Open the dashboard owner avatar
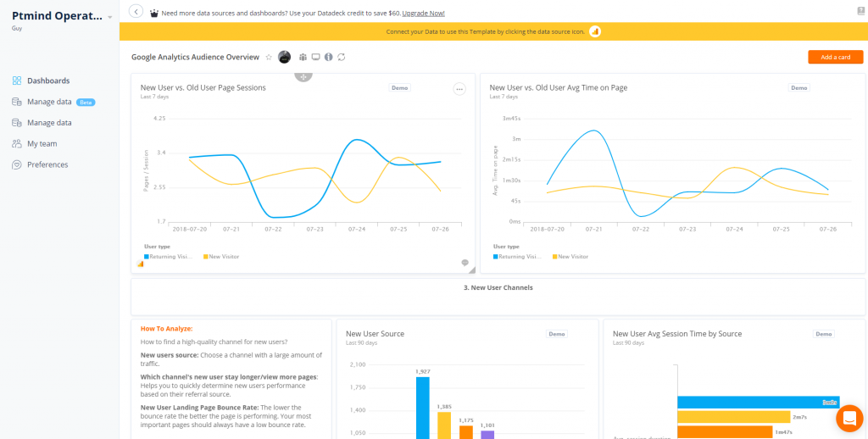 click(x=284, y=57)
